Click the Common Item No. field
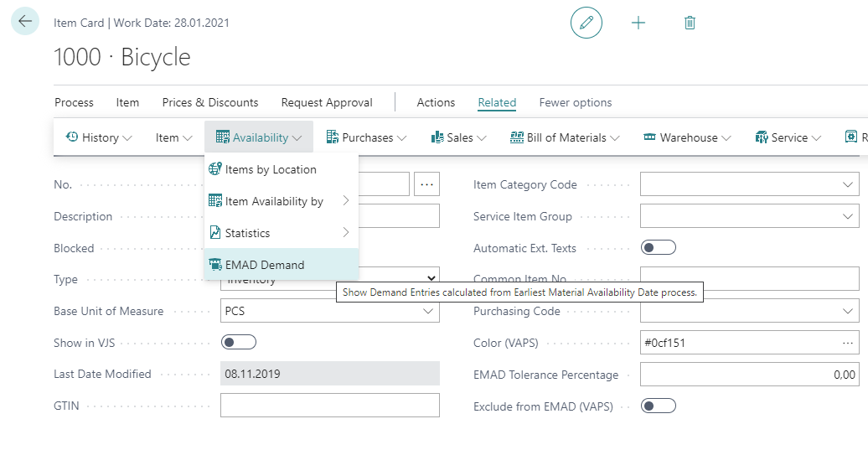 750,278
